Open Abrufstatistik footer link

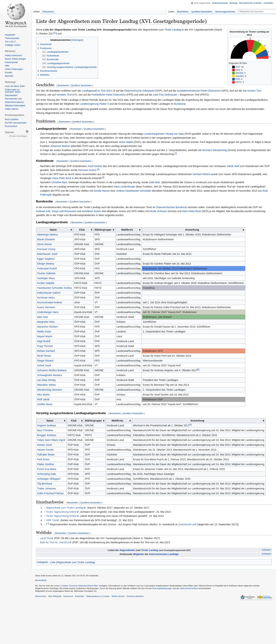click(41, 580)
